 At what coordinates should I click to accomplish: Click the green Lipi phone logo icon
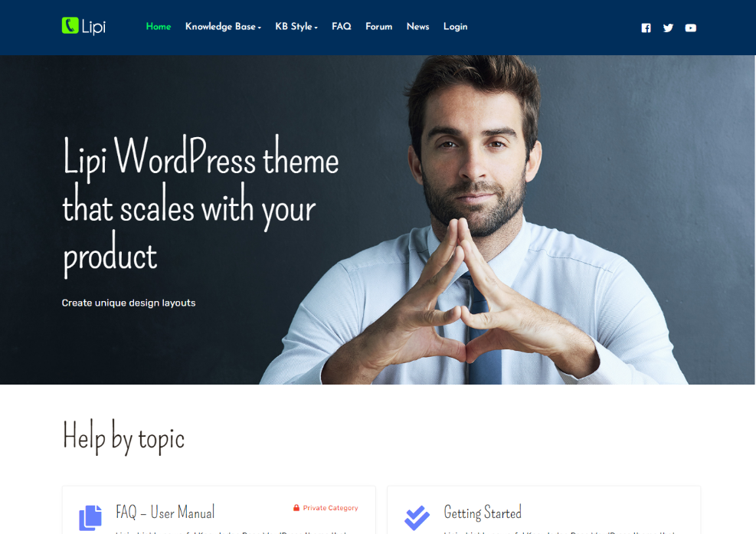(x=70, y=26)
